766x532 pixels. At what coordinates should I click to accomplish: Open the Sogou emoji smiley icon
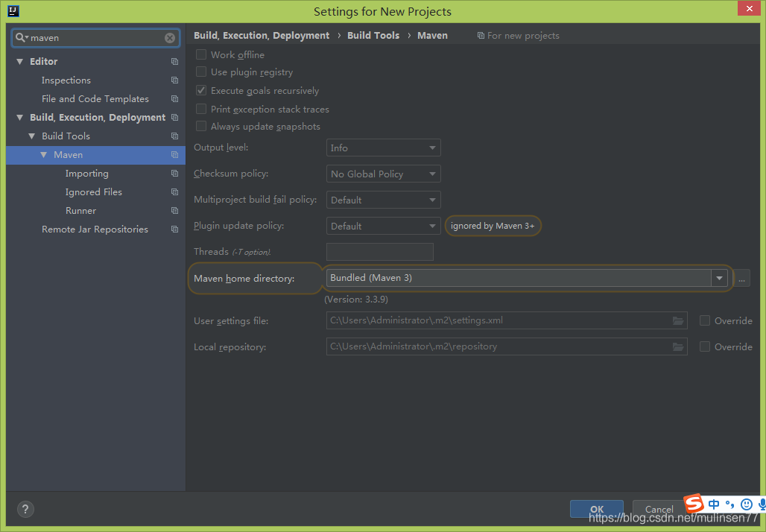[x=746, y=504]
